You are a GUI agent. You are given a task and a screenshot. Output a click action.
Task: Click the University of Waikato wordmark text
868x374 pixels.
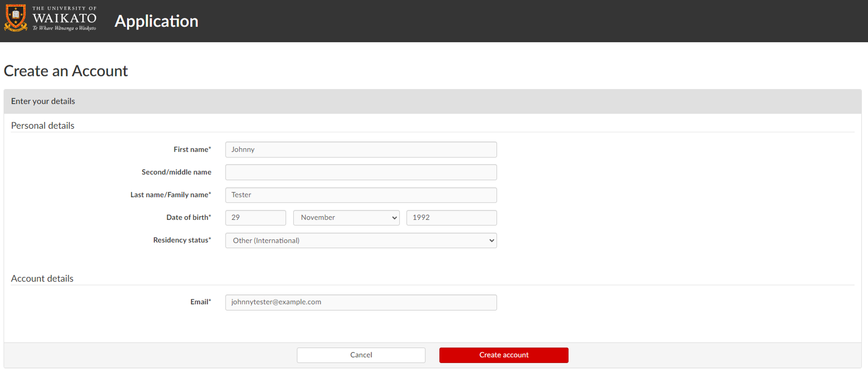[64, 19]
